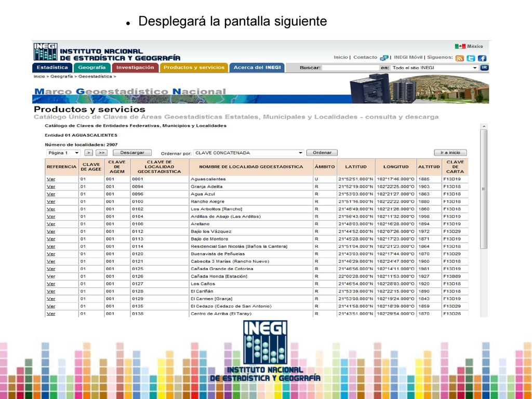Click the LATITUD column header
Screen dimensions: 532x399
click(356, 167)
